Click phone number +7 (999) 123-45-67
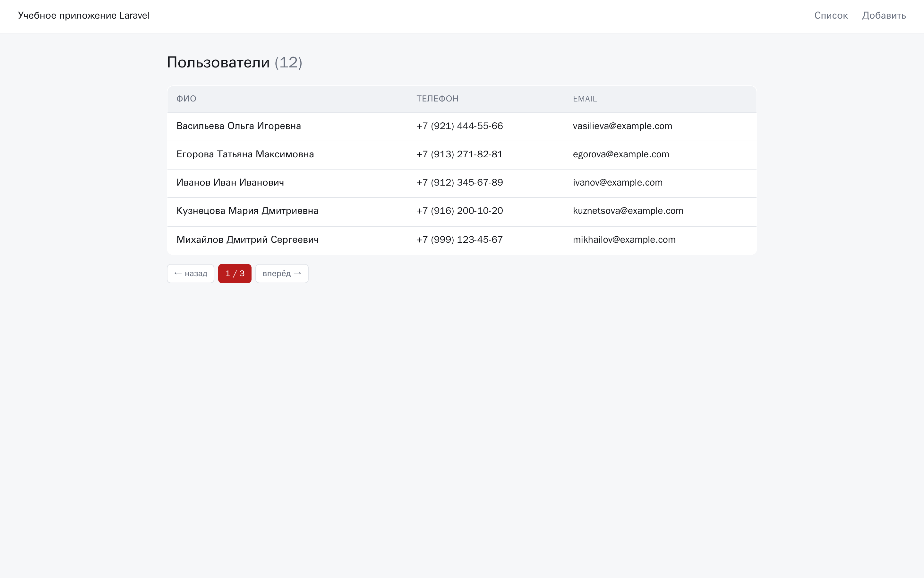This screenshot has width=924, height=578. click(x=459, y=240)
